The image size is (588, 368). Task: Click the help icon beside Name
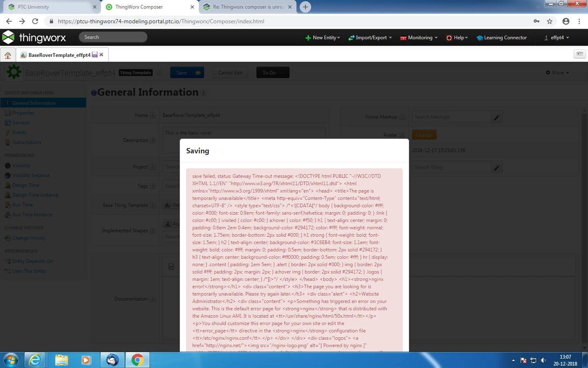coord(153,115)
